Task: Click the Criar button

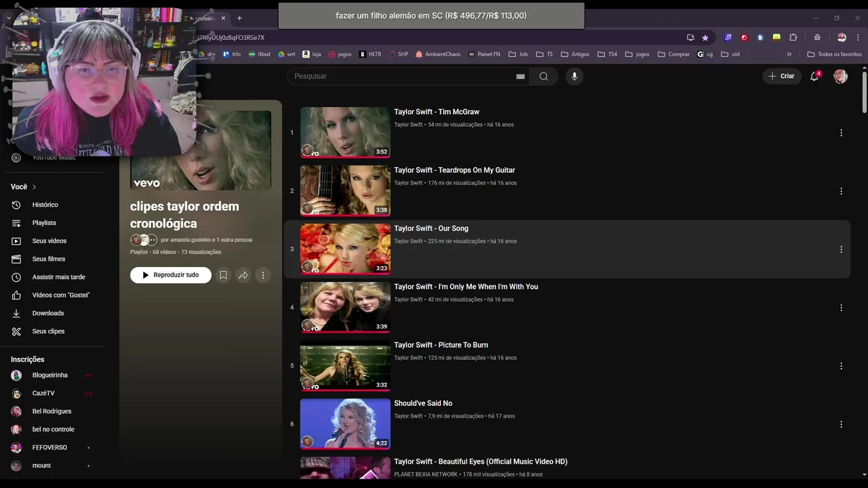Action: click(x=781, y=77)
